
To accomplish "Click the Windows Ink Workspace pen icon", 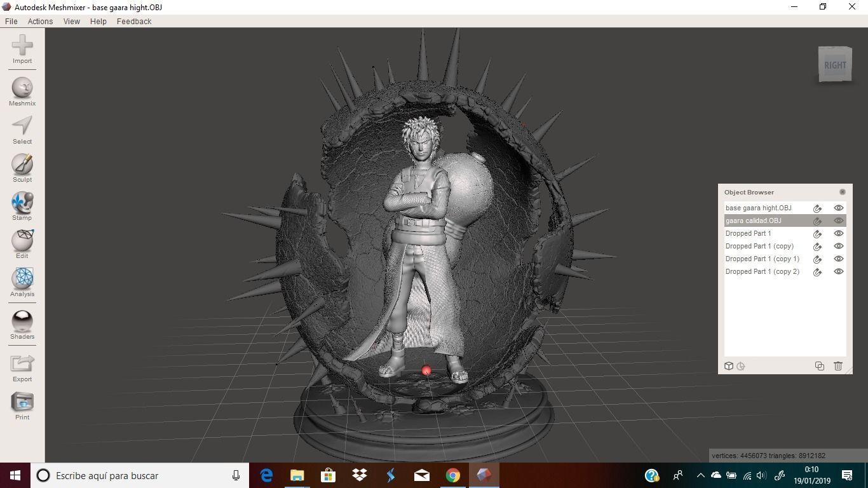I will pos(780,475).
